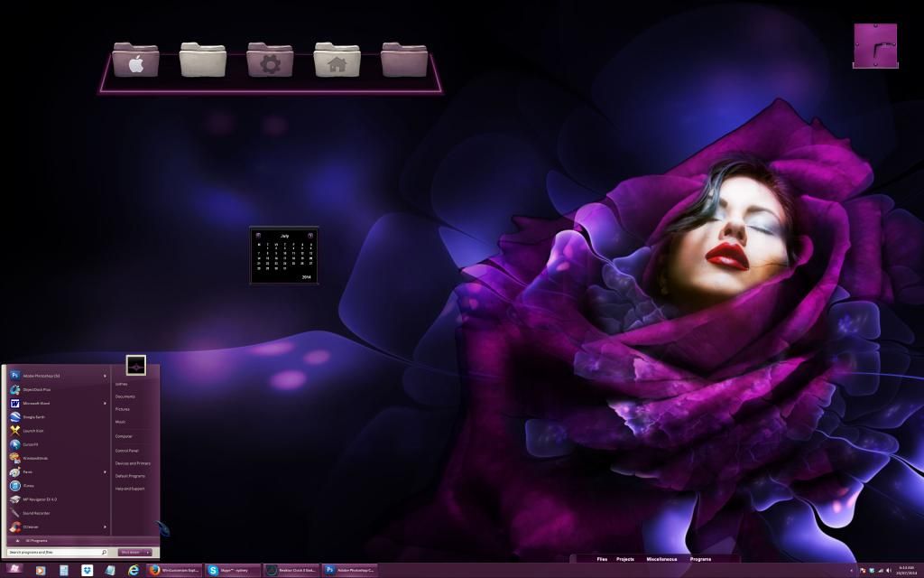Open the Apple logo folder in the dock
Viewport: 924px width, 578px height.
(x=135, y=60)
